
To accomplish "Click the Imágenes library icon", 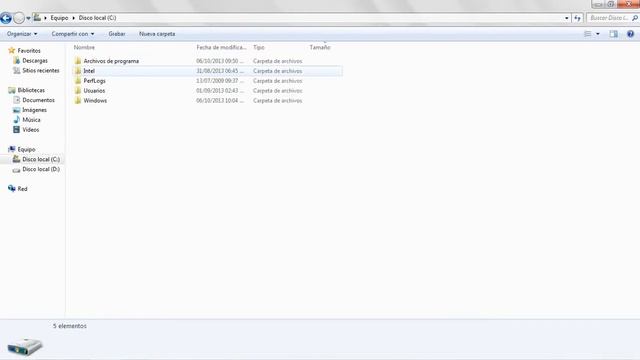I will coord(16,110).
